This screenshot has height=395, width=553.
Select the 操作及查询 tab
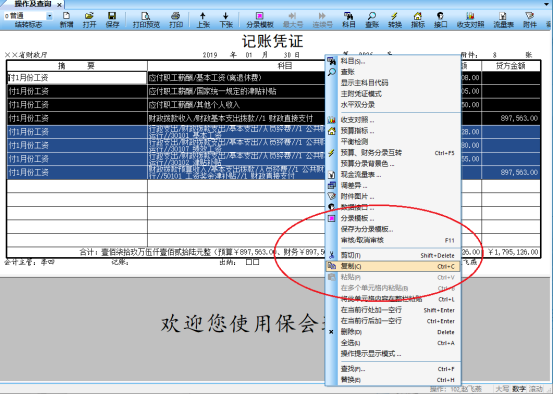point(32,4)
